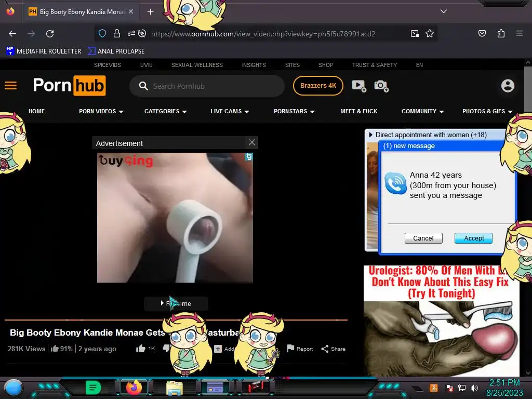Click the site logo in the header
532x399 pixels.
pyautogui.click(x=69, y=86)
